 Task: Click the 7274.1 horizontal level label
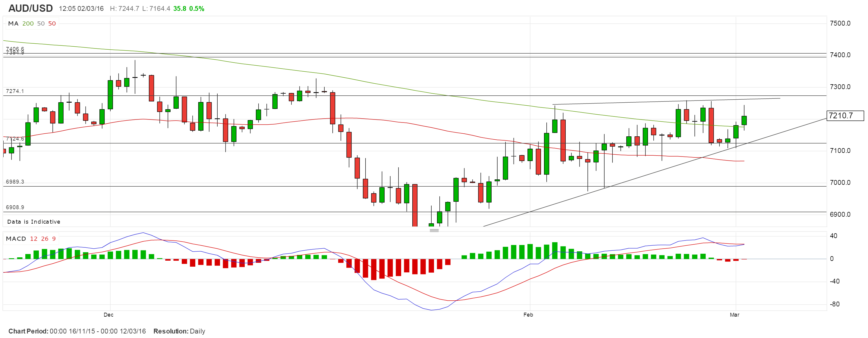pyautogui.click(x=15, y=91)
